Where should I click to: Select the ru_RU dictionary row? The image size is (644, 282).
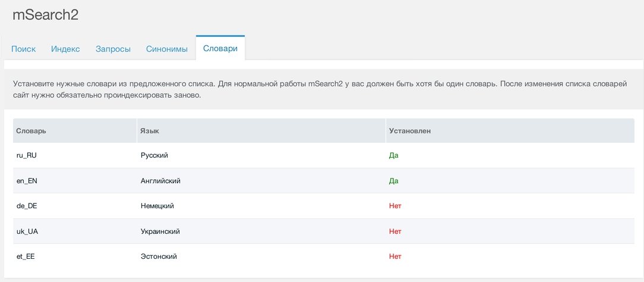pos(324,155)
